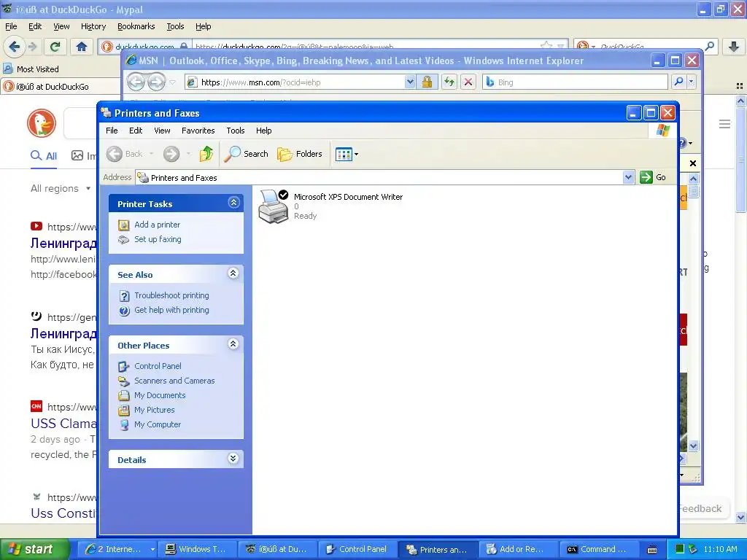747x560 pixels.
Task: Click the Bing search box in IE
Action: [576, 82]
